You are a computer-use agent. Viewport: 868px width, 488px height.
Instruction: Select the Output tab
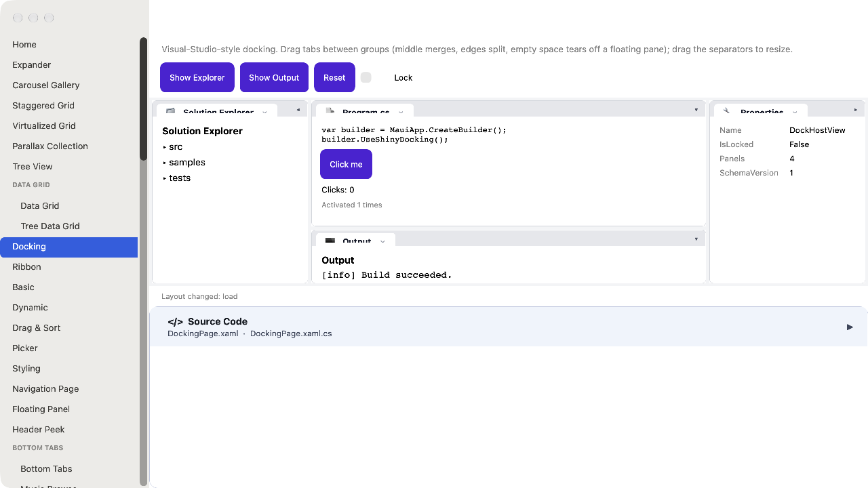pyautogui.click(x=355, y=241)
